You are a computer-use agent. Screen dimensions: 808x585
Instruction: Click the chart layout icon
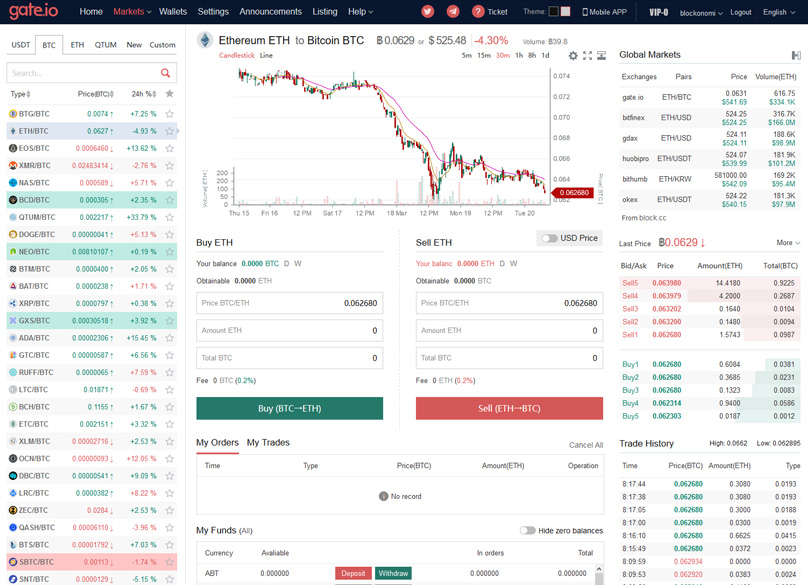[601, 56]
